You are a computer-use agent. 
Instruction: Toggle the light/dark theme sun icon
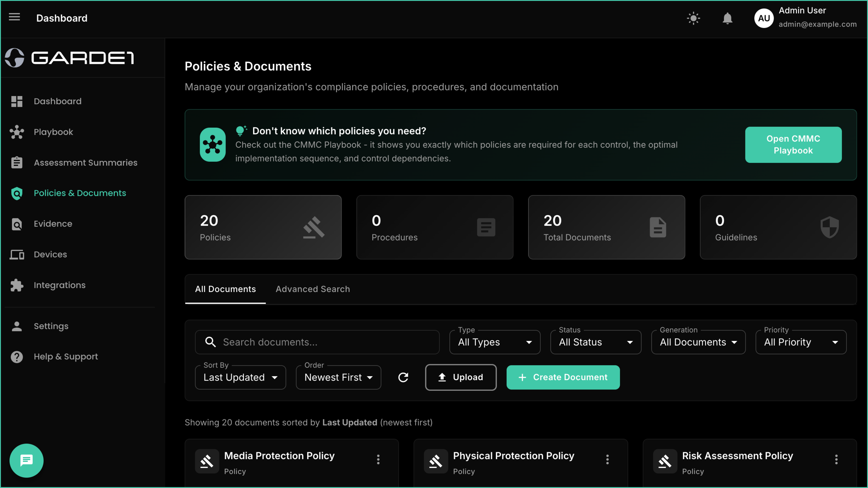click(693, 18)
